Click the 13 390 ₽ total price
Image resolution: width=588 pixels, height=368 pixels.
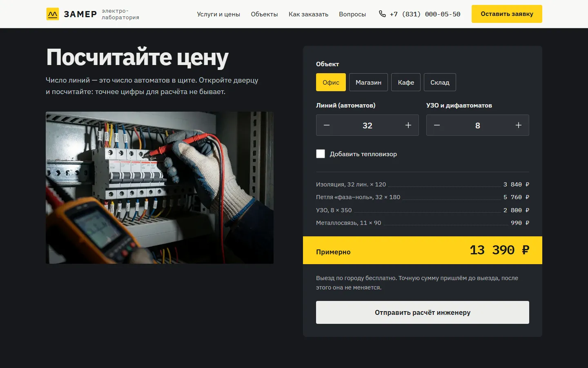(x=499, y=250)
